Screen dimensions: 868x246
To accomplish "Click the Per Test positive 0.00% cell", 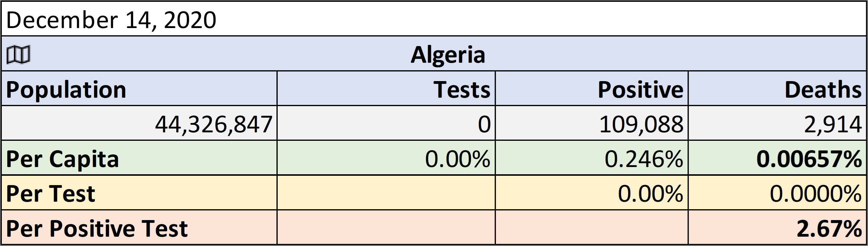I will pyautogui.click(x=592, y=193).
